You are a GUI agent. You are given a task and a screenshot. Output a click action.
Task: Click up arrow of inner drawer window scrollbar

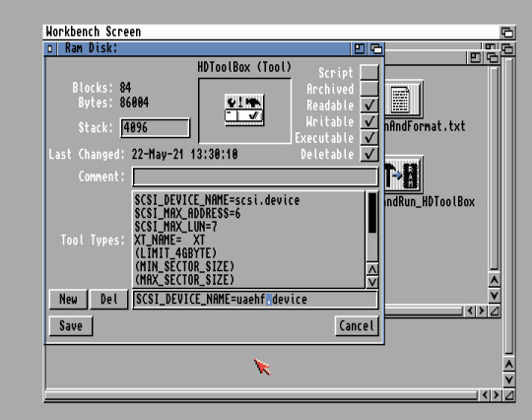click(495, 280)
